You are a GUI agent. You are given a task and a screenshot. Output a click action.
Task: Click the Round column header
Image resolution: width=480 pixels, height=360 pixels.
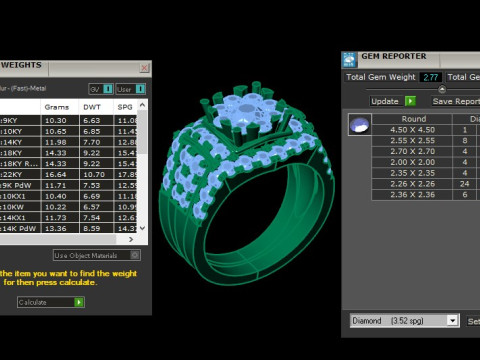click(x=414, y=119)
